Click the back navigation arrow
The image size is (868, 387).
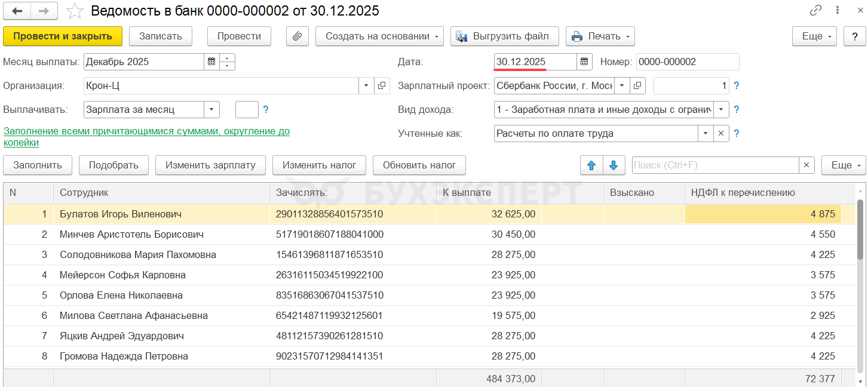17,11
